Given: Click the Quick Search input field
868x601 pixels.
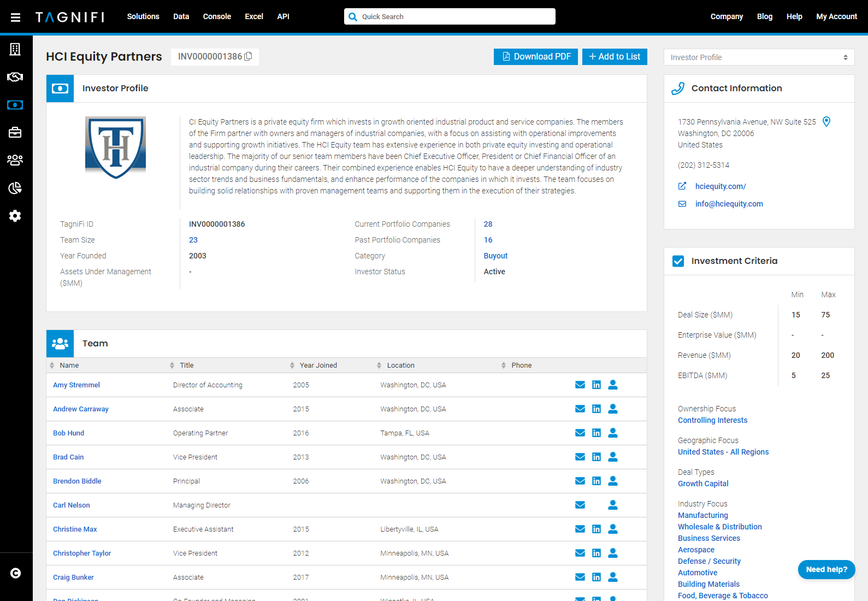Looking at the screenshot, I should (x=450, y=16).
